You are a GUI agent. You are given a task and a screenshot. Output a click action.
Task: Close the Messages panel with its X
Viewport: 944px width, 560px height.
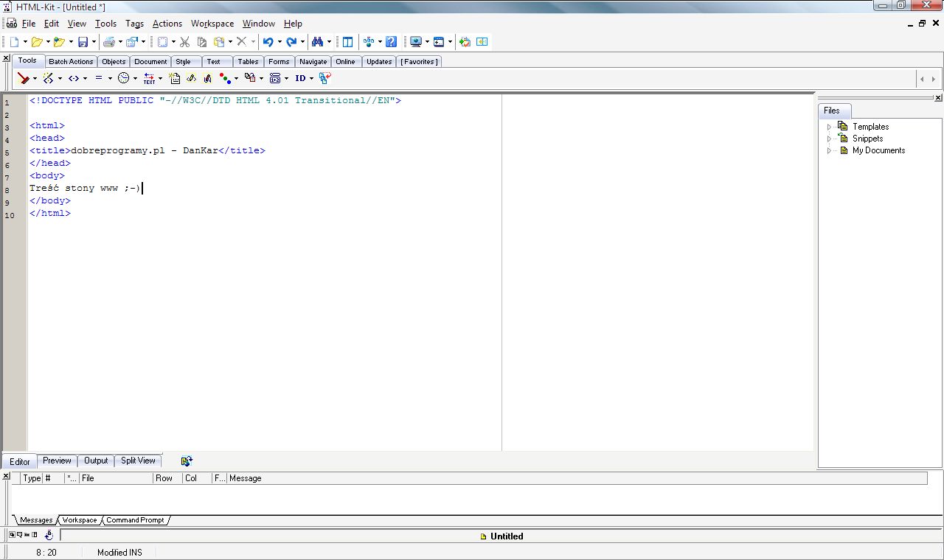click(7, 474)
